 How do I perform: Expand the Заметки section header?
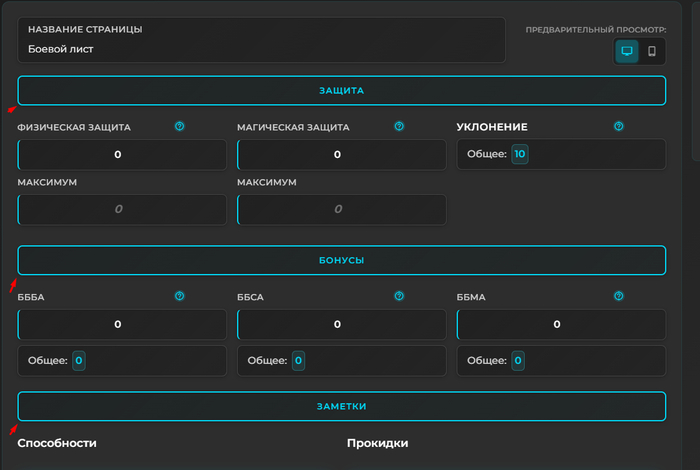click(341, 406)
